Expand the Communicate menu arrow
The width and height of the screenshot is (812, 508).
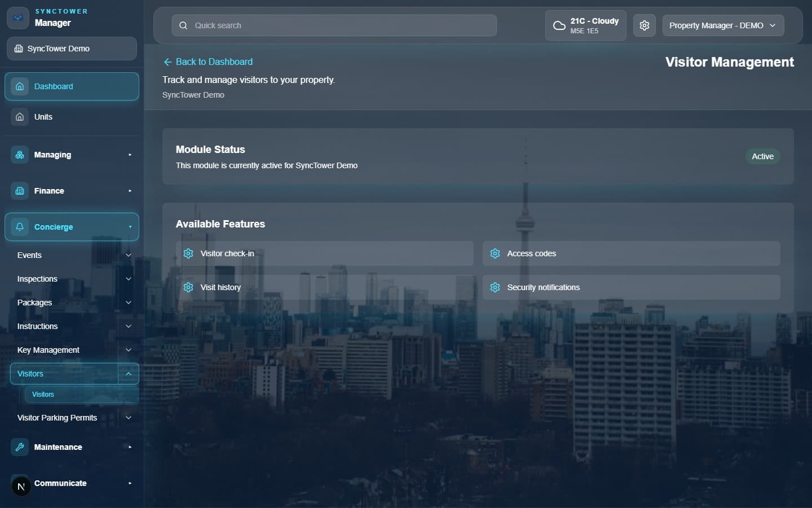point(130,483)
